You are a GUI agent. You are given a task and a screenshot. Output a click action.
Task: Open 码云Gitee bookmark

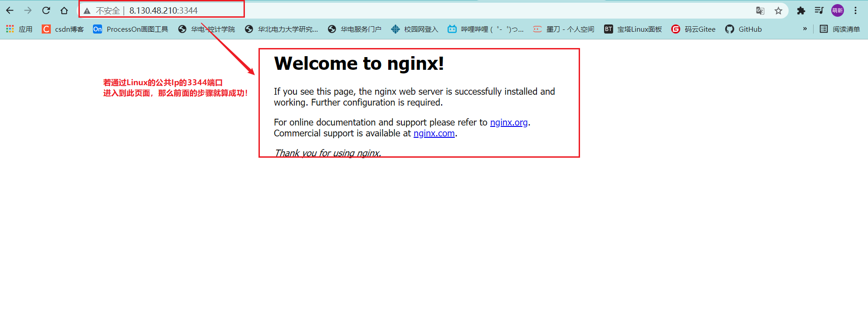click(693, 29)
